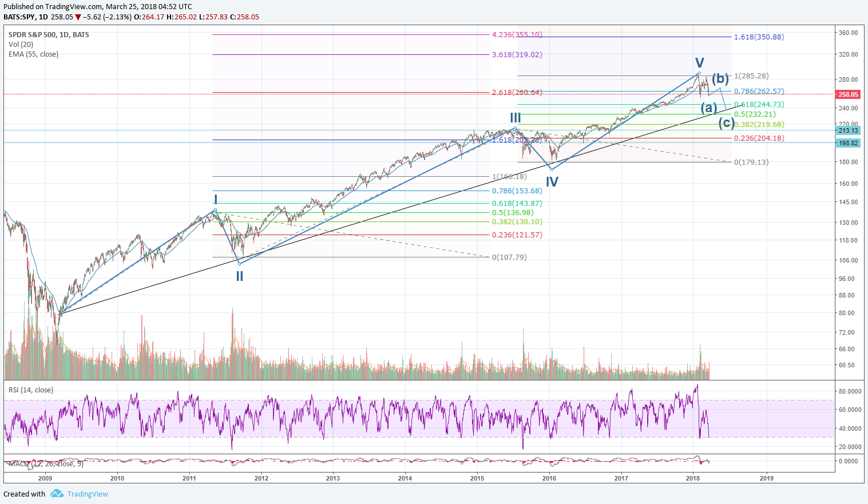Click the 106.00 price axis value

click(848, 261)
